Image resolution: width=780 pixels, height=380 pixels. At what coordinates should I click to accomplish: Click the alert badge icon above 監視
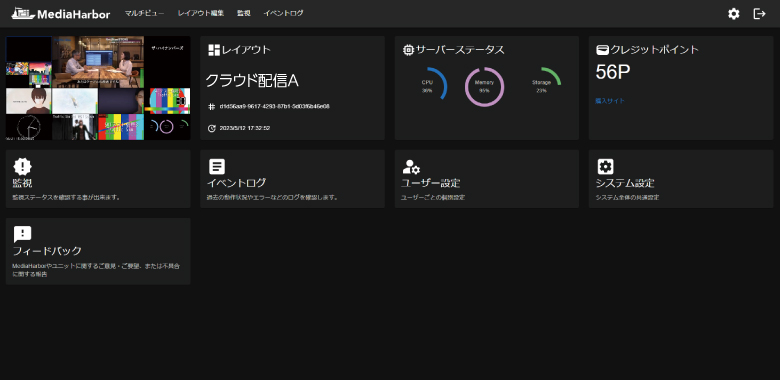(x=22, y=167)
